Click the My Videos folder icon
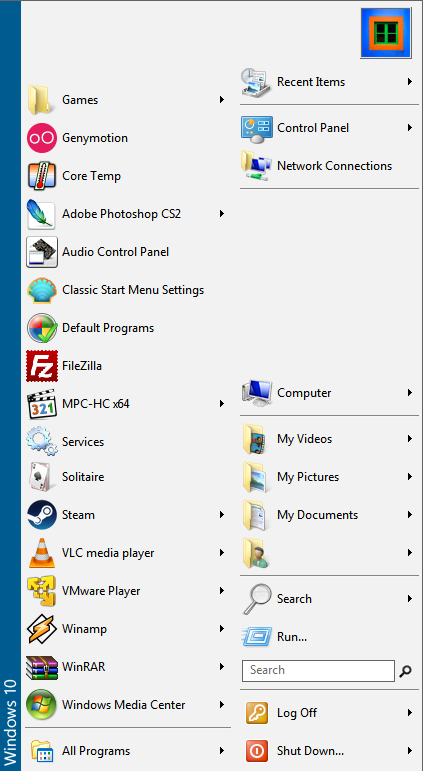 point(255,439)
